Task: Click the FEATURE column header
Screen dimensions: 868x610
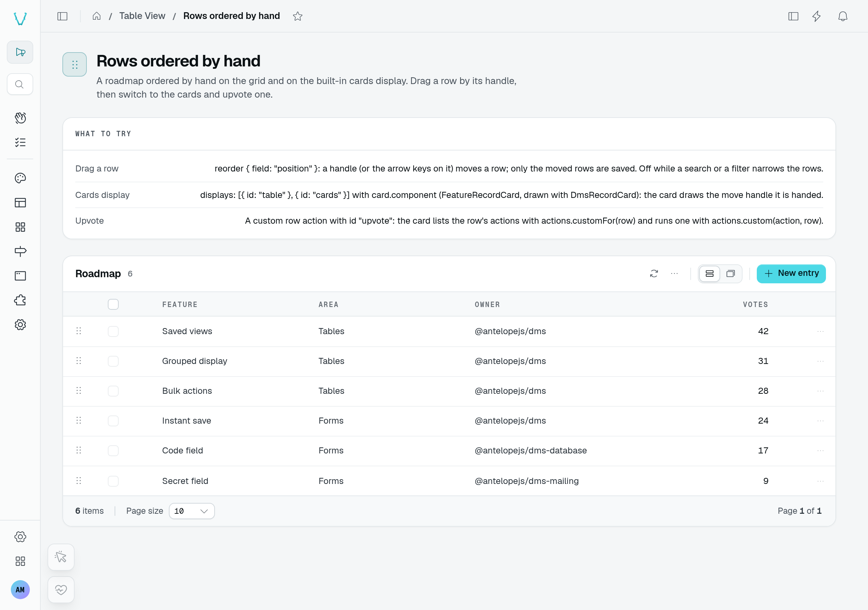Action: tap(180, 305)
